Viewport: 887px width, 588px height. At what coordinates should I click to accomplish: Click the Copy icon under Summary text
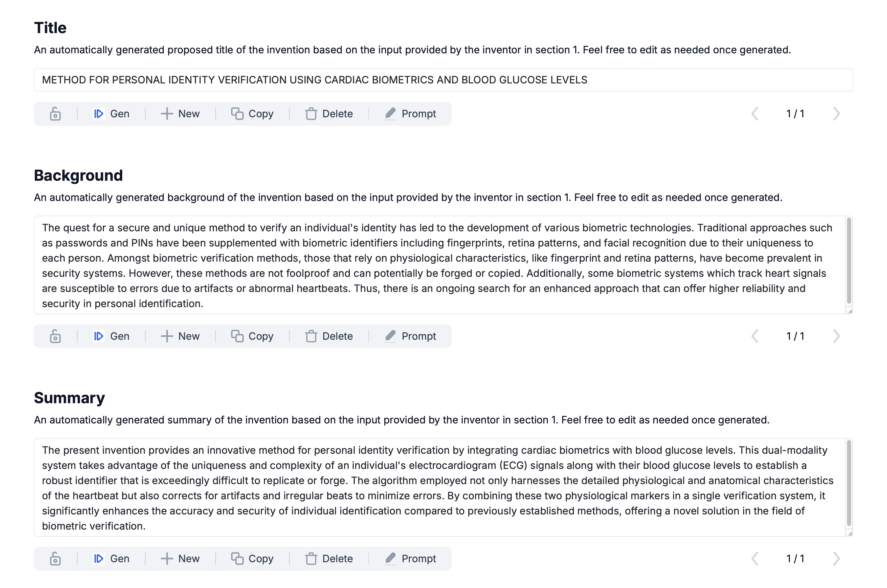237,558
